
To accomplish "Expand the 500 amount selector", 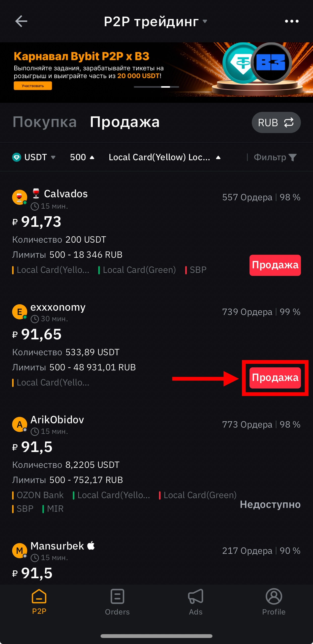I will (x=82, y=157).
